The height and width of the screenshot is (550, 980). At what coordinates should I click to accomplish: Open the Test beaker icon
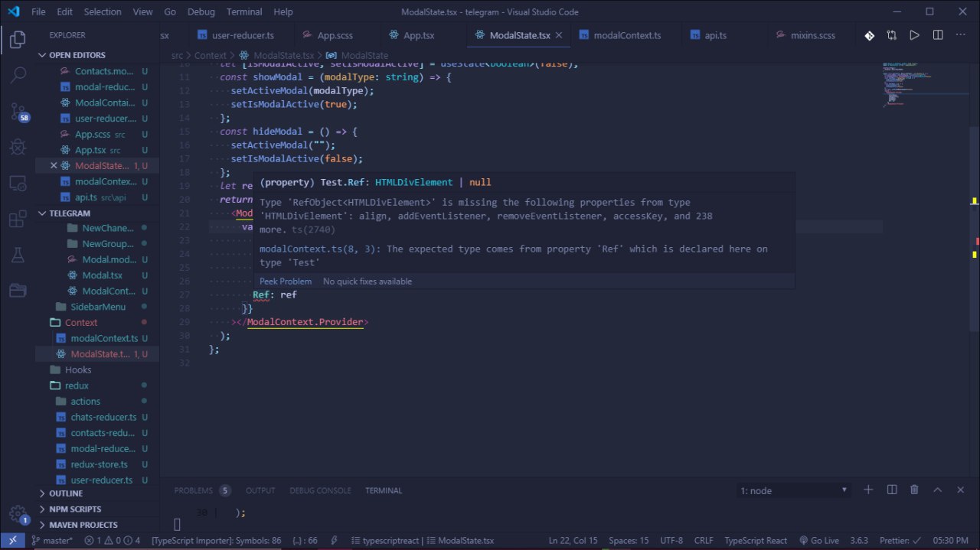(x=18, y=255)
